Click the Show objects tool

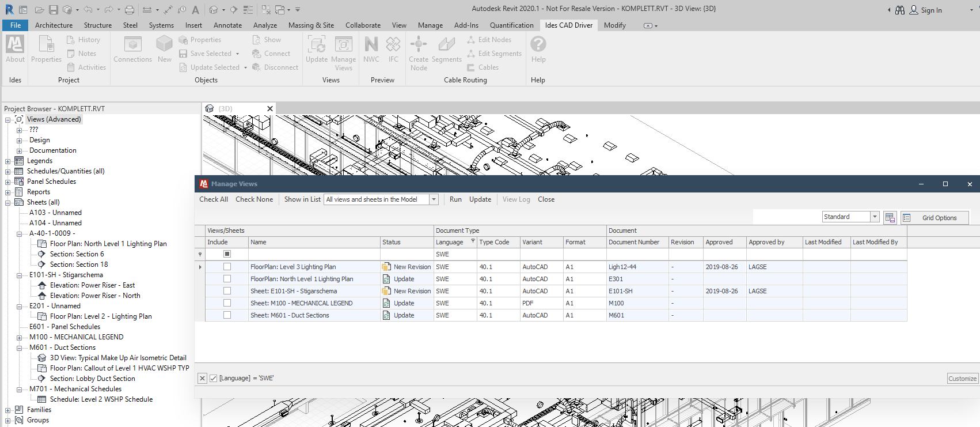(x=267, y=40)
